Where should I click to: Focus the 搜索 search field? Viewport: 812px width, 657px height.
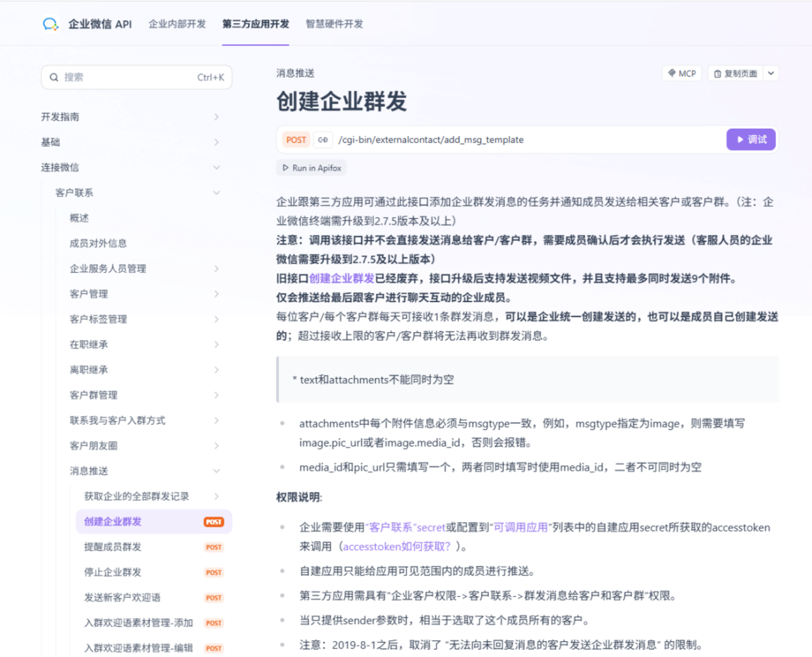(136, 77)
